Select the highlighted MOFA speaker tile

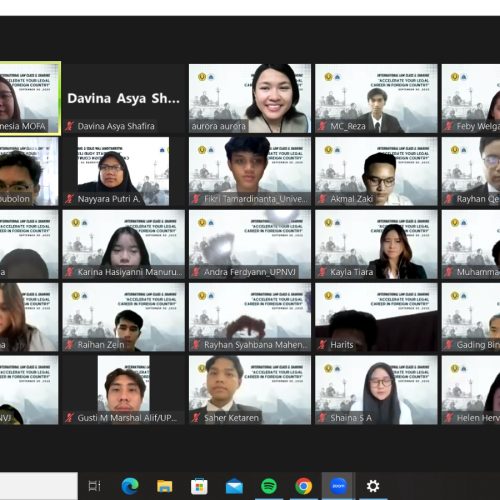pyautogui.click(x=30, y=98)
